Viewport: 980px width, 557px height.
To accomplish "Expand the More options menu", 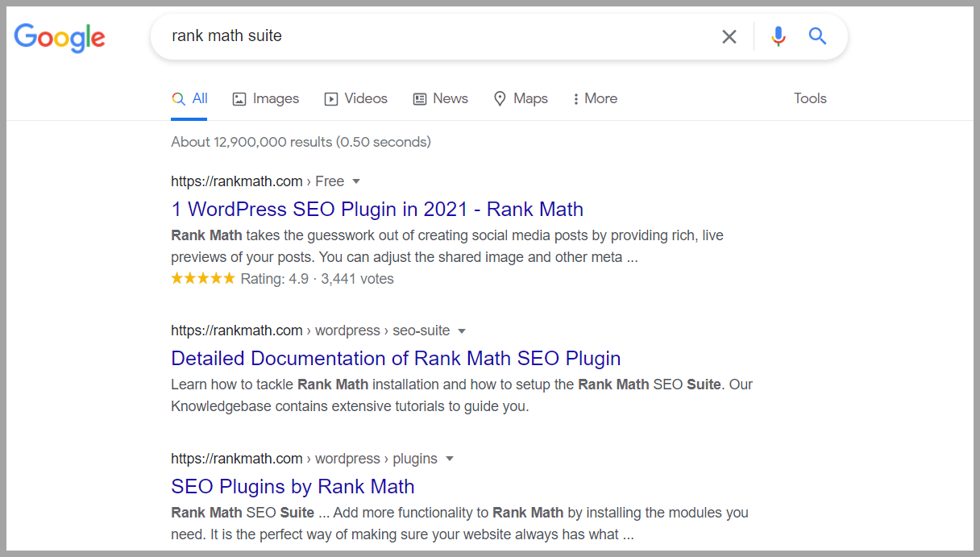I will click(x=595, y=98).
